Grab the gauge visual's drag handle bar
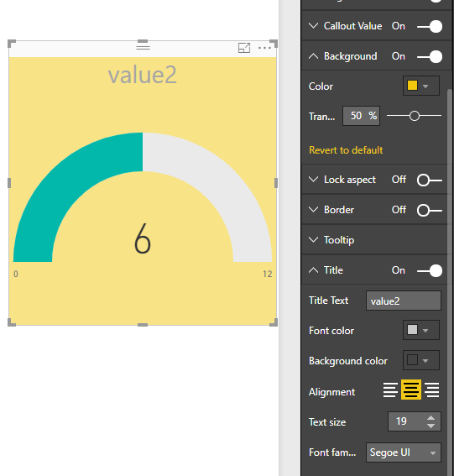The image size is (454, 476). pyautogui.click(x=143, y=47)
